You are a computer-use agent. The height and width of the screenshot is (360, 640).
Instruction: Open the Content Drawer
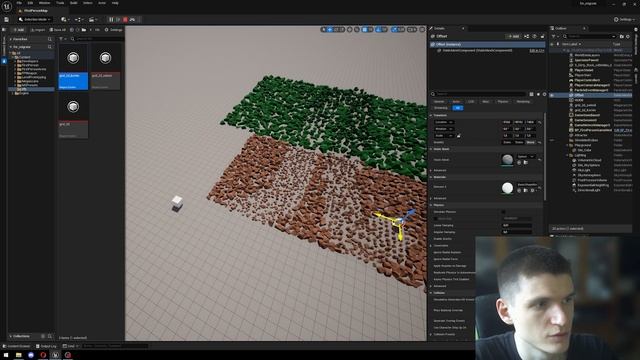[17, 346]
